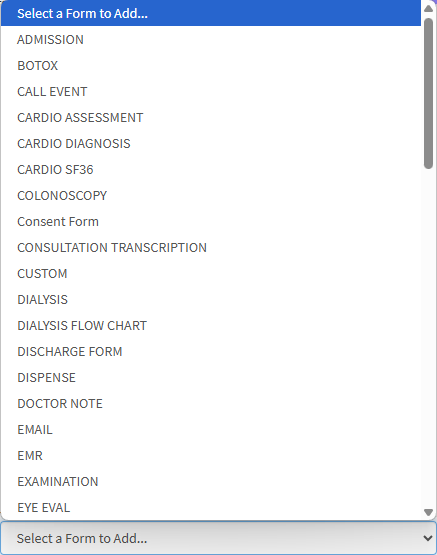
Task: Select DIALYSIS FLOW CHART option
Action: pyautogui.click(x=211, y=326)
